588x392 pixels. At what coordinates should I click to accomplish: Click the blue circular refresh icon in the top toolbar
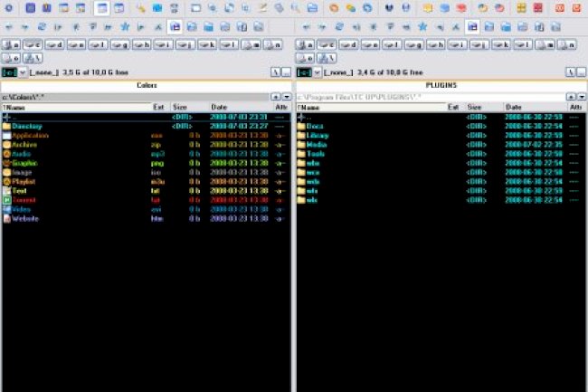pyautogui.click(x=367, y=8)
